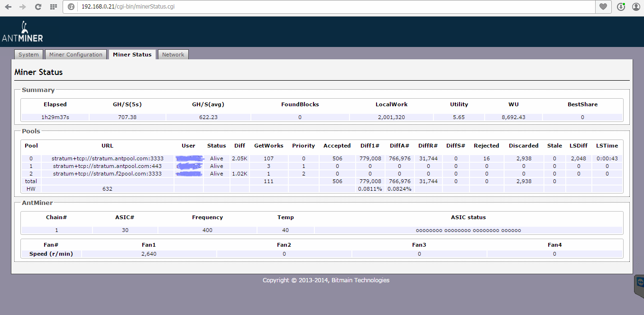644x315 pixels.
Task: Click pool 0 GetWorks value 107
Action: (x=268, y=158)
